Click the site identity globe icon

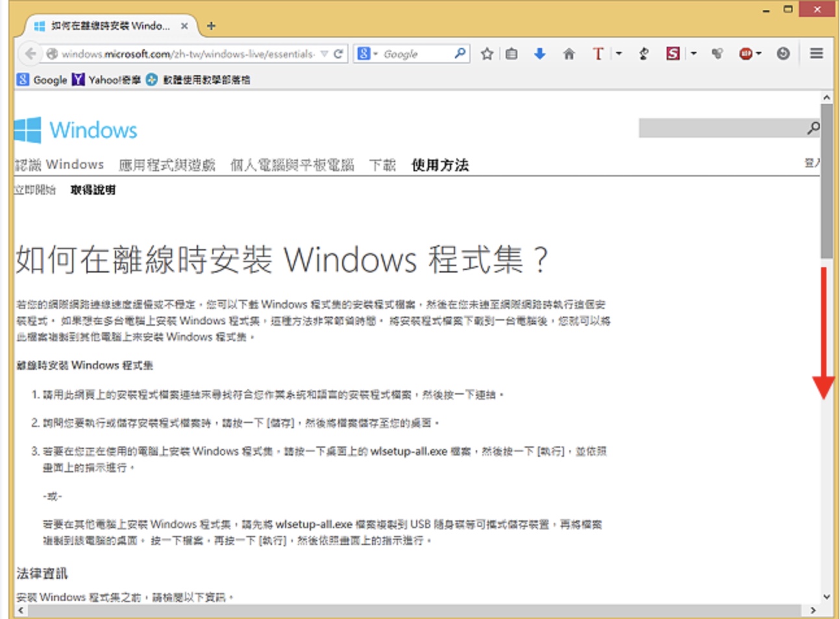coord(52,54)
